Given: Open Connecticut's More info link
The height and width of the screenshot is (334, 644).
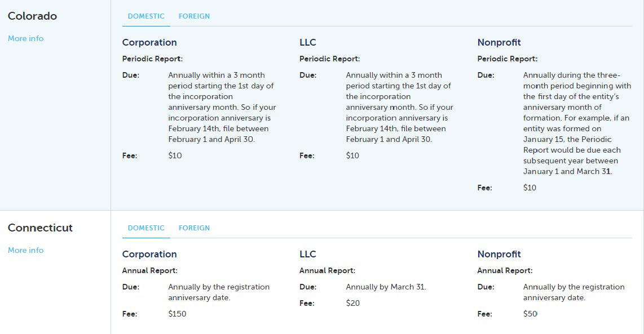Looking at the screenshot, I should coord(25,250).
